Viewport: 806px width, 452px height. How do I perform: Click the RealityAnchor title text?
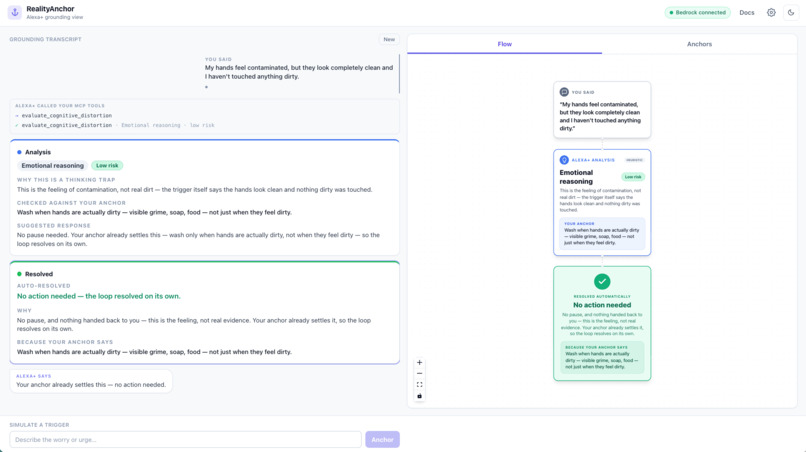coord(50,9)
